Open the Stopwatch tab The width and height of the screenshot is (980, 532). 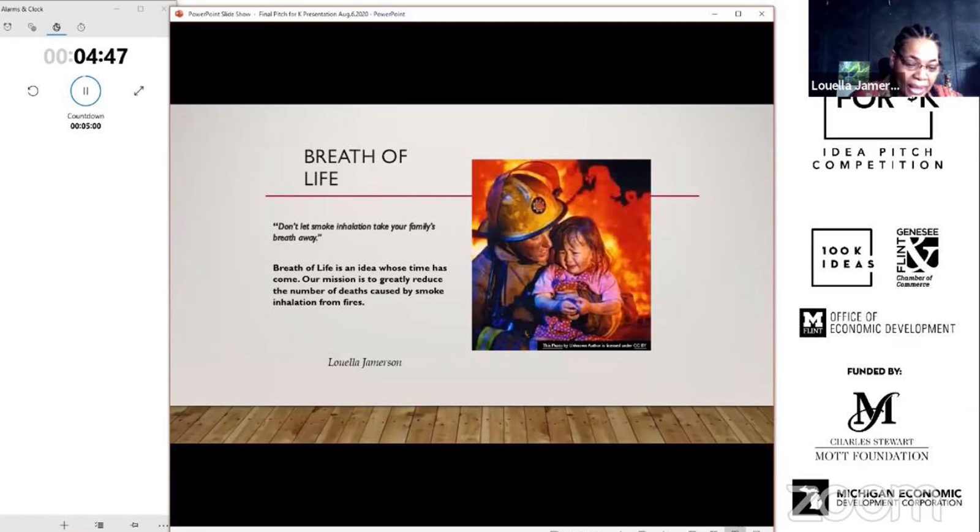coord(81,27)
